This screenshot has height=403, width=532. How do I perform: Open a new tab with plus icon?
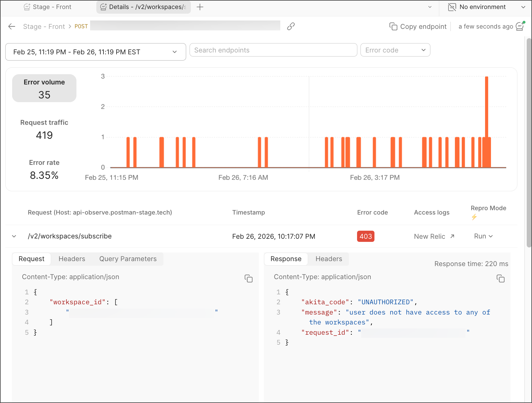pos(200,7)
